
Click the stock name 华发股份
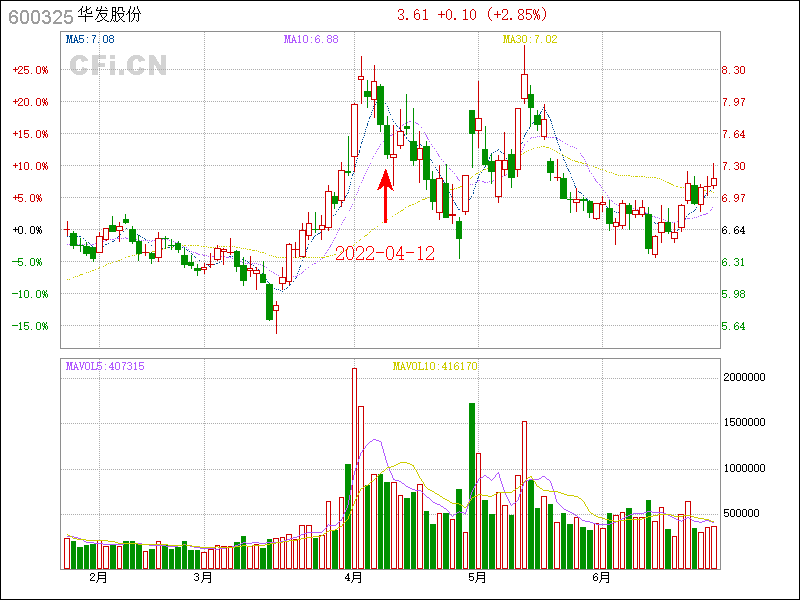pyautogui.click(x=110, y=16)
